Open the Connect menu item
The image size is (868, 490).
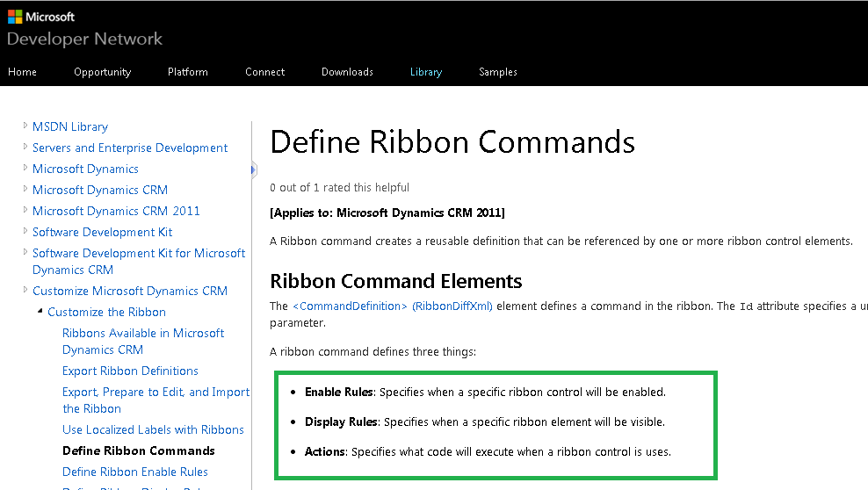pos(264,72)
